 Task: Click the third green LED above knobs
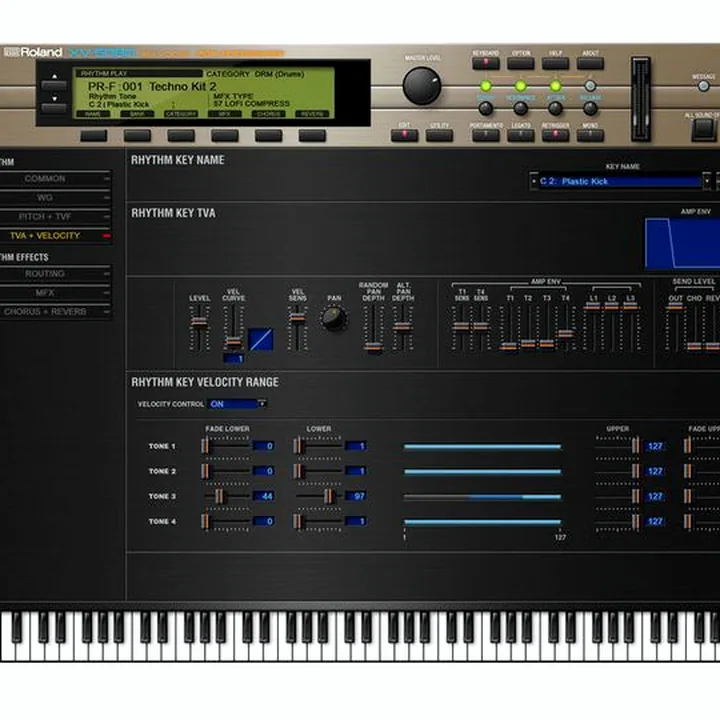[555, 86]
